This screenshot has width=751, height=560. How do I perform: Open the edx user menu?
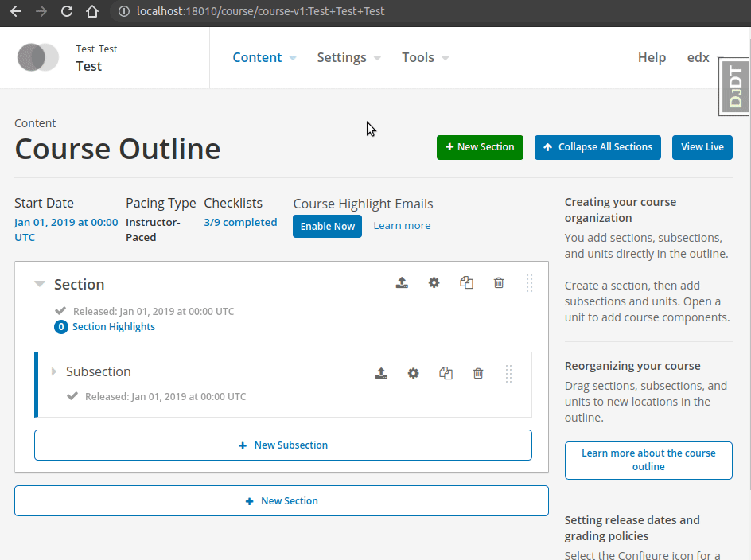pos(698,57)
